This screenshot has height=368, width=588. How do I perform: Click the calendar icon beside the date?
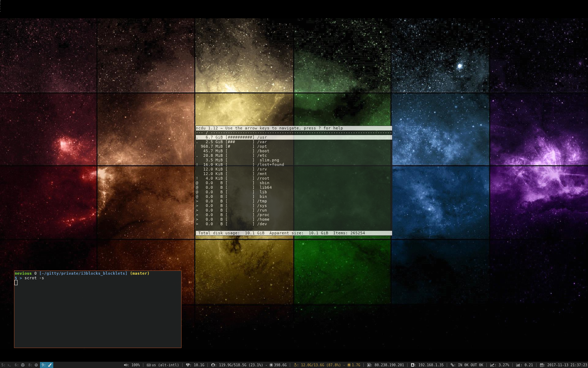(x=542, y=365)
